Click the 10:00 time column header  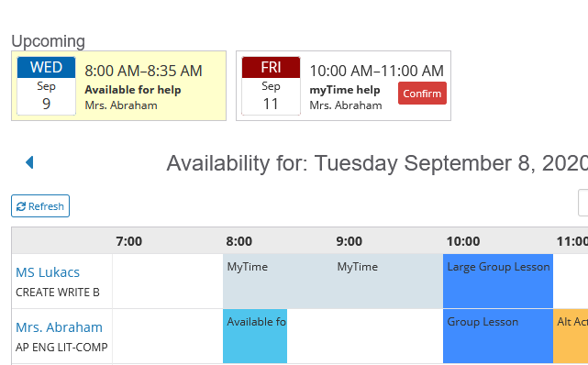point(462,241)
